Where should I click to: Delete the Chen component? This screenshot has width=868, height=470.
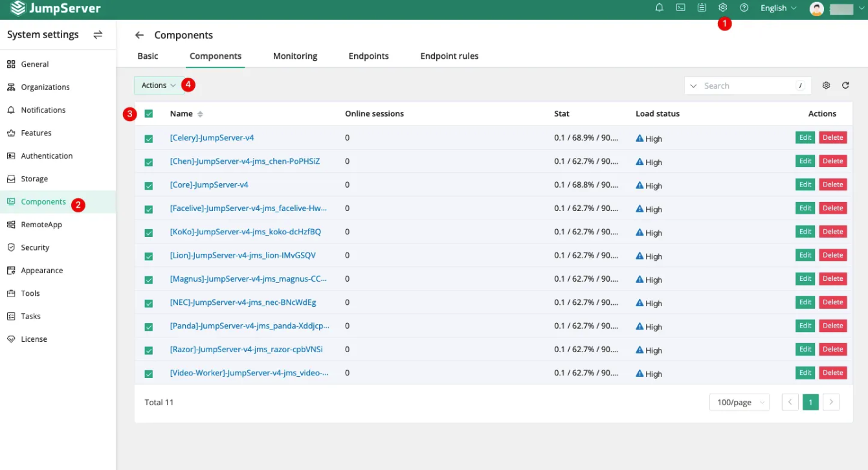833,161
